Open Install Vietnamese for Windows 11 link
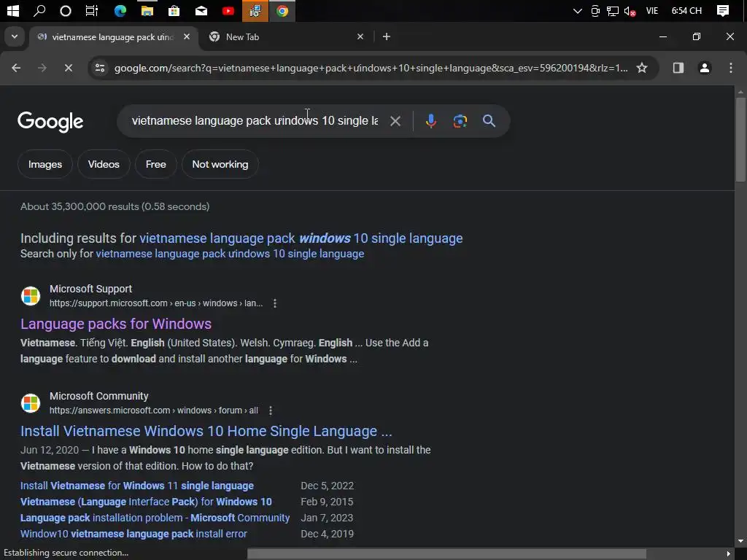The image size is (747, 560). tap(137, 486)
